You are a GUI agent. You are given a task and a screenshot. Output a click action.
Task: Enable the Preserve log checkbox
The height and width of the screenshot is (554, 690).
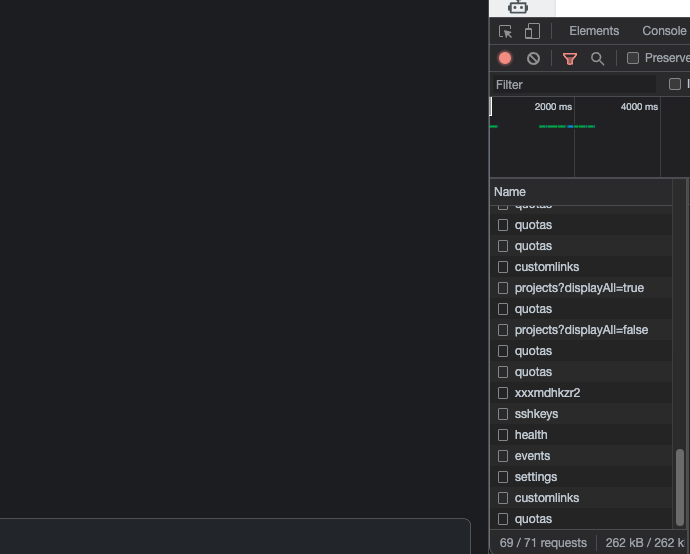coord(632,58)
